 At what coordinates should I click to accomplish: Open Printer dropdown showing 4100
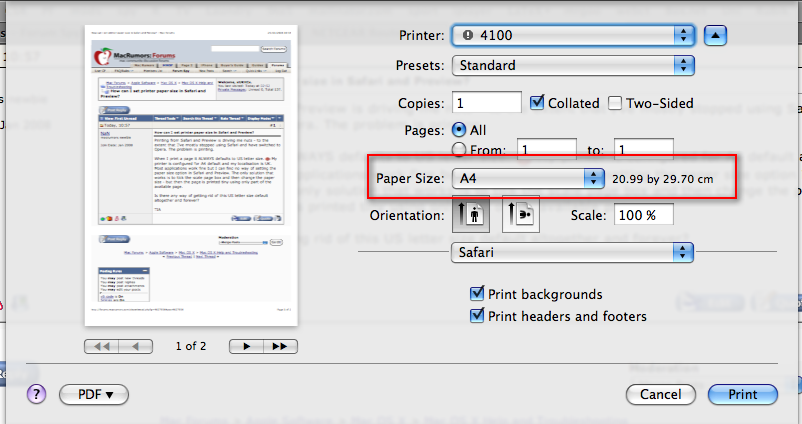click(x=573, y=35)
